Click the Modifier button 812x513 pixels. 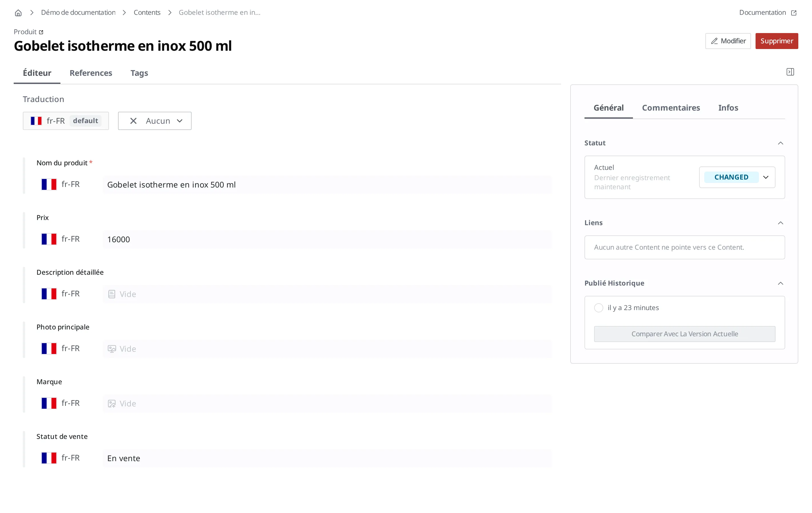pos(728,41)
